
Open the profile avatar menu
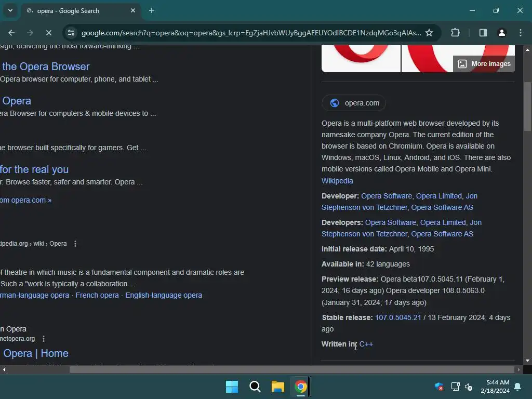[x=502, y=33]
